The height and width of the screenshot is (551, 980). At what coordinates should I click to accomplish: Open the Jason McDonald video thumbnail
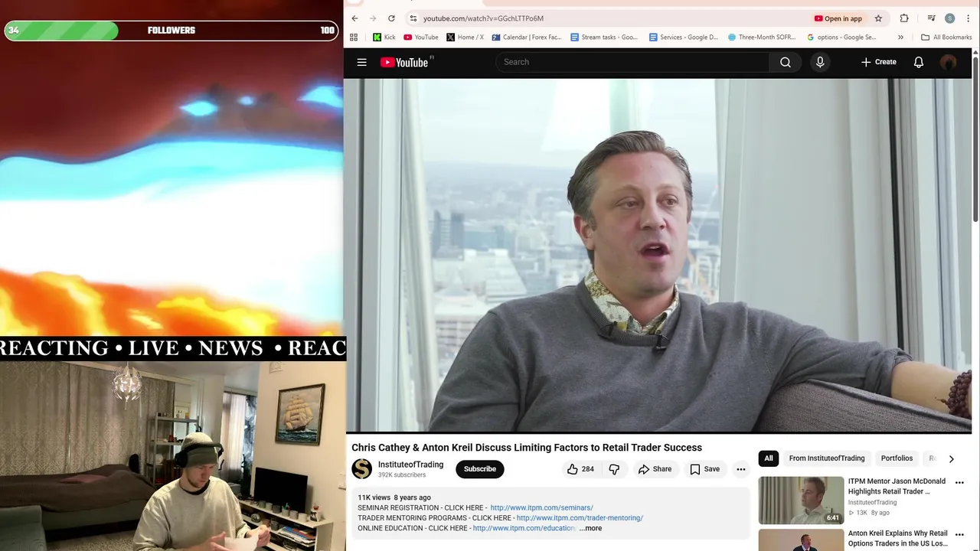tap(801, 500)
